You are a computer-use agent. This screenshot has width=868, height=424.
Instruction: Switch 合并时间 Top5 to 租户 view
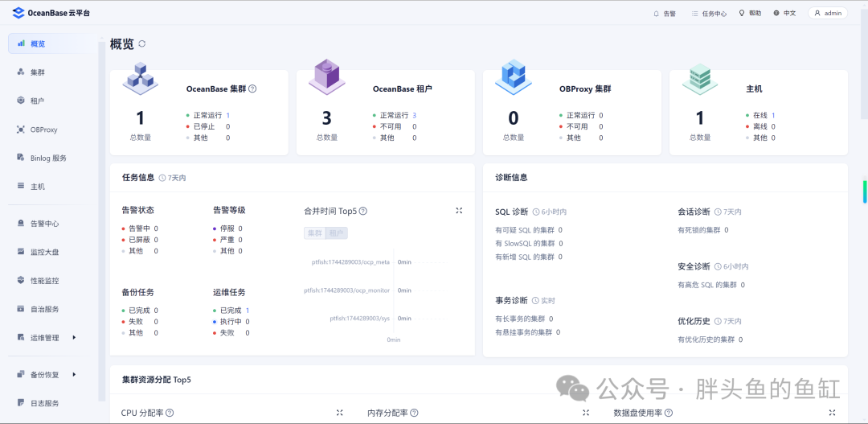[336, 233]
